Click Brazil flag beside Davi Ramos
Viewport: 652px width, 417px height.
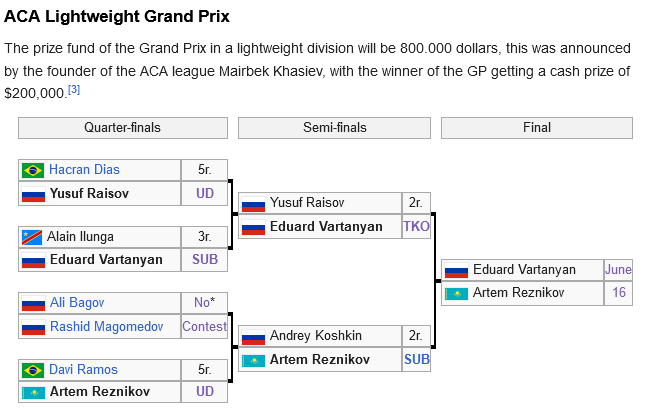33,370
